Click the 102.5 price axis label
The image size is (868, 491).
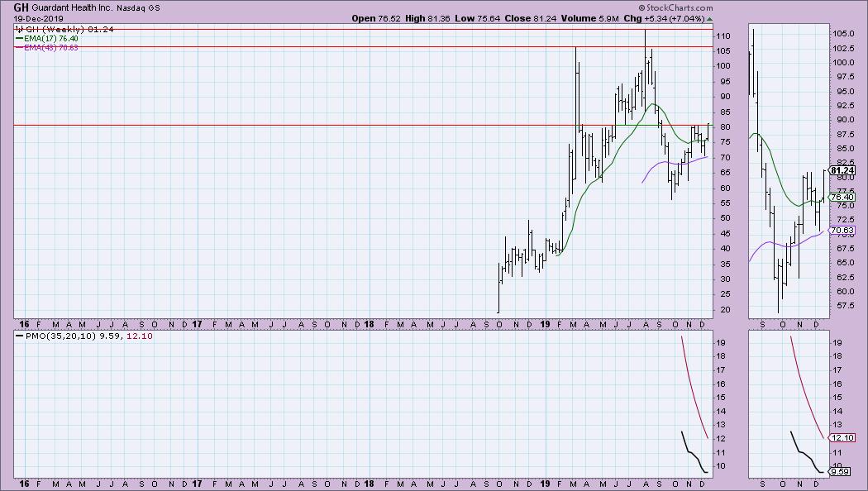click(843, 49)
